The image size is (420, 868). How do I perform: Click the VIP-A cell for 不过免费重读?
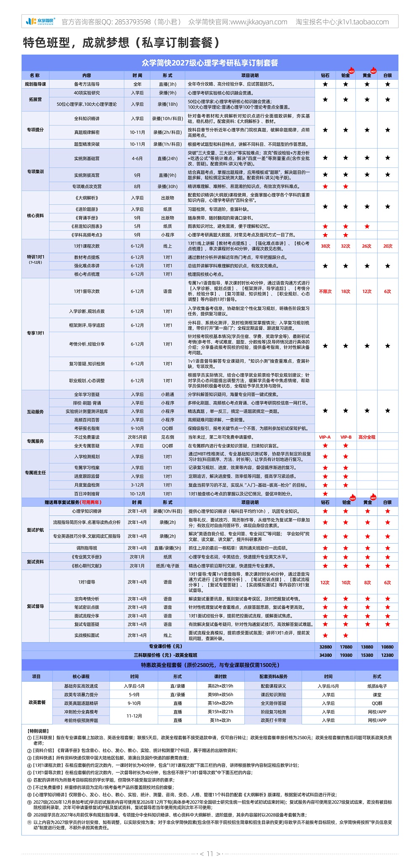tap(325, 437)
